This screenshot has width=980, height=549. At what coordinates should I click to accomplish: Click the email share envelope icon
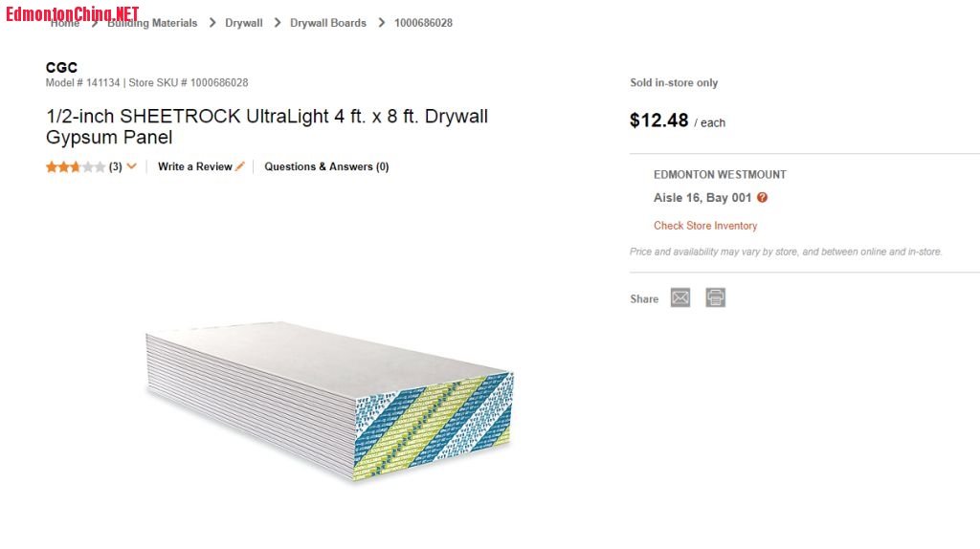(x=679, y=298)
